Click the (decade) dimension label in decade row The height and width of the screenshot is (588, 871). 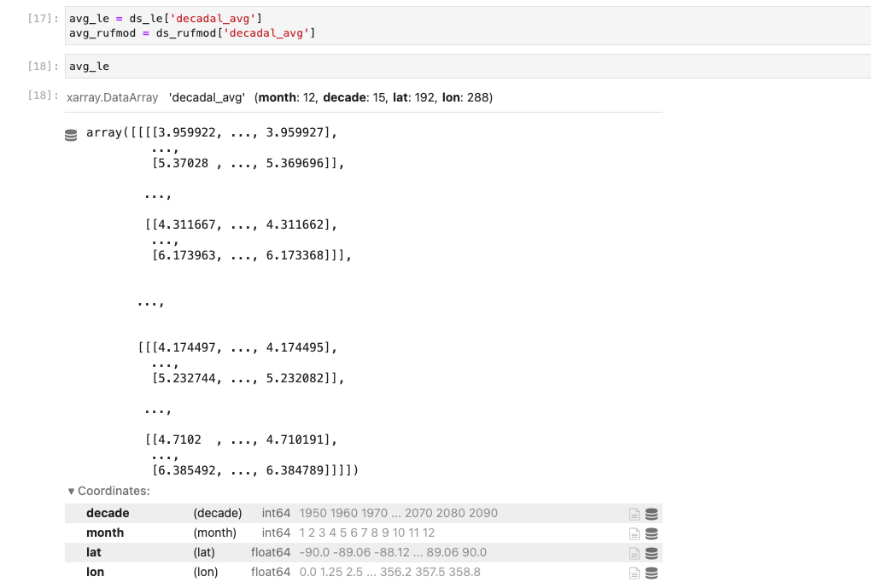(218, 513)
